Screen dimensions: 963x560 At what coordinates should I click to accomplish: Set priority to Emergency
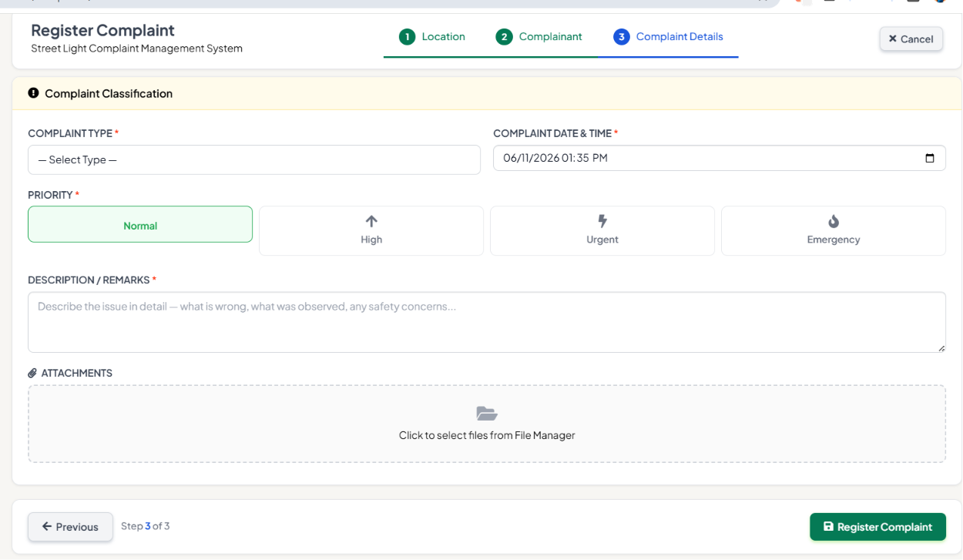(834, 230)
